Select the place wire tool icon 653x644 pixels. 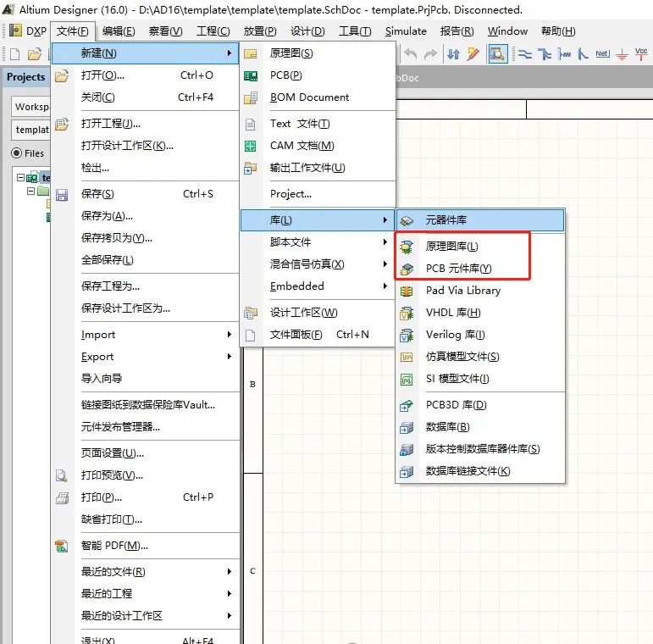tap(525, 54)
